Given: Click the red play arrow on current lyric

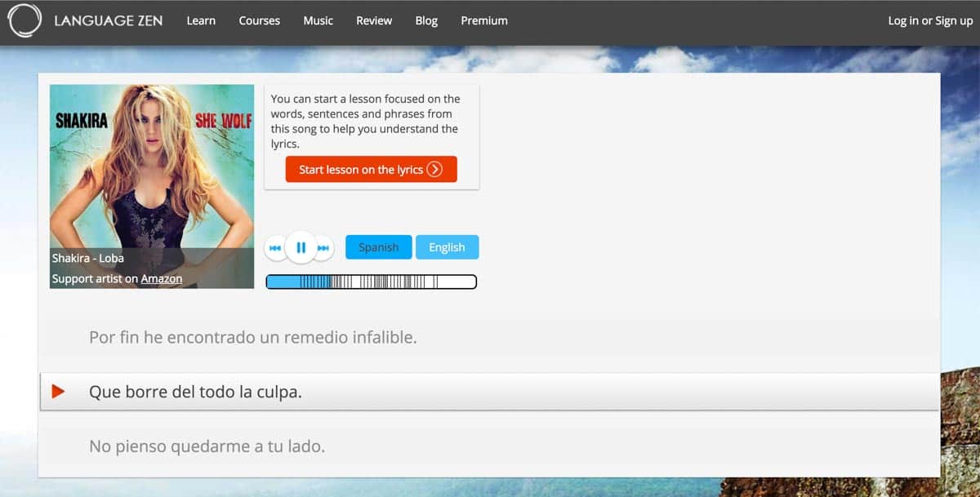Looking at the screenshot, I should tap(58, 392).
